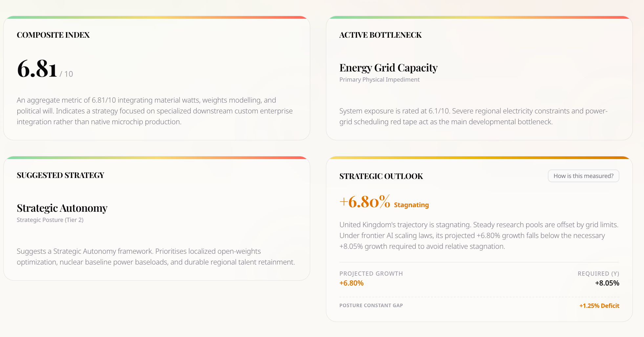Select the +8.05% required growth value
Image resolution: width=644 pixels, height=337 pixels.
pyautogui.click(x=607, y=283)
